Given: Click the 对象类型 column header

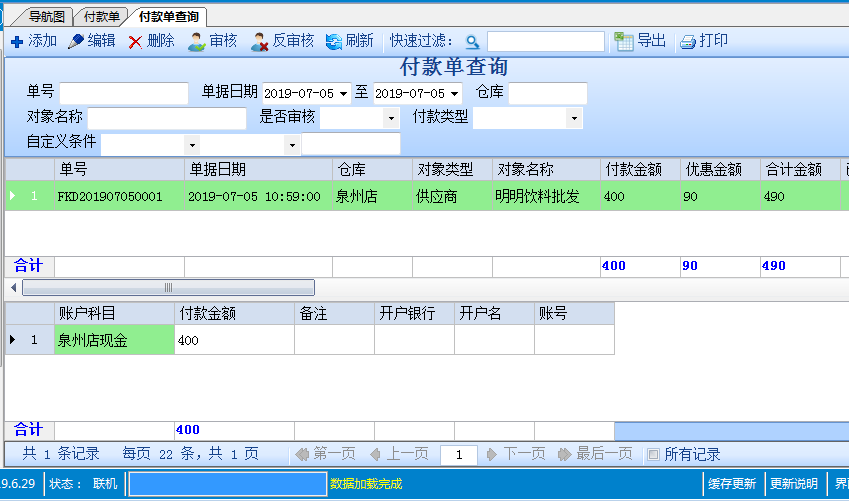Looking at the screenshot, I should point(453,170).
